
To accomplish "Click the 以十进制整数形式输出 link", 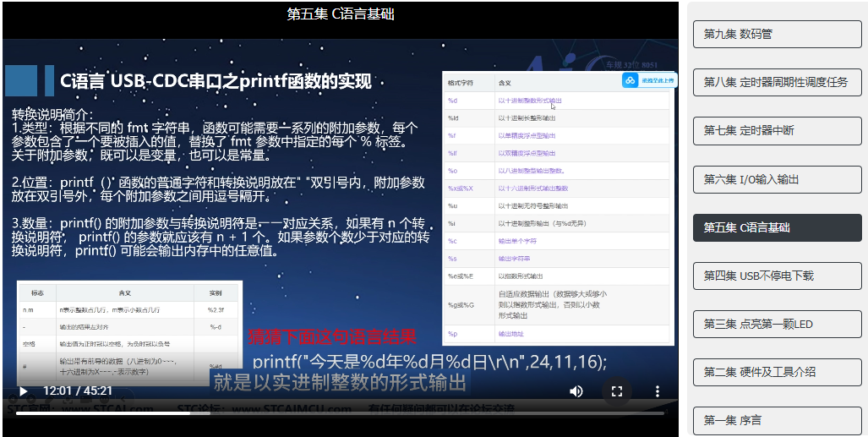I will 530,101.
